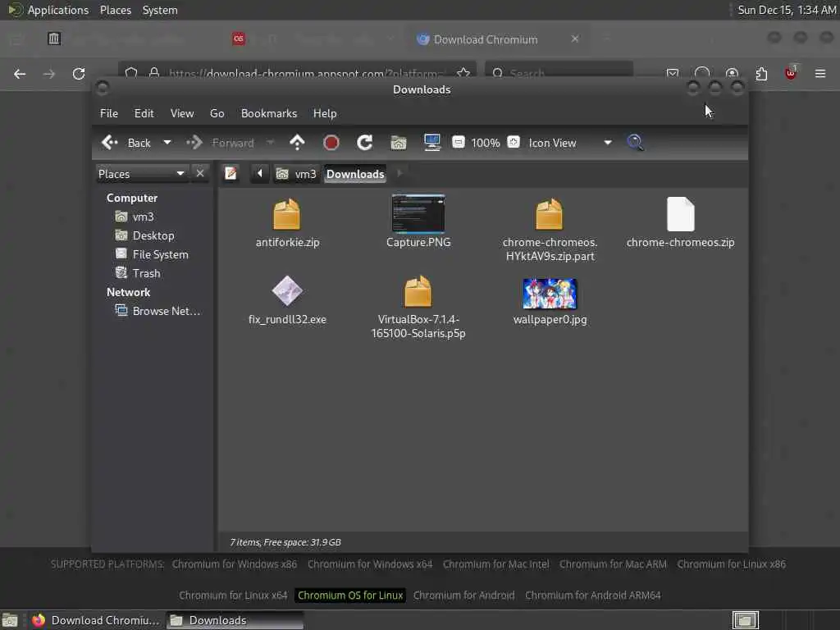Open the System menu in top panel
The width and height of the screenshot is (840, 630).
[160, 10]
